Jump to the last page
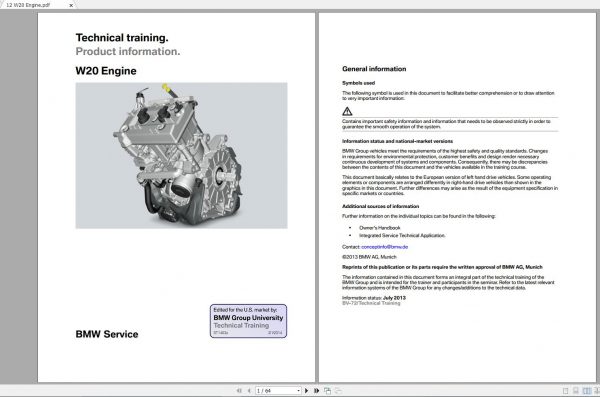The width and height of the screenshot is (600, 397). [316, 390]
